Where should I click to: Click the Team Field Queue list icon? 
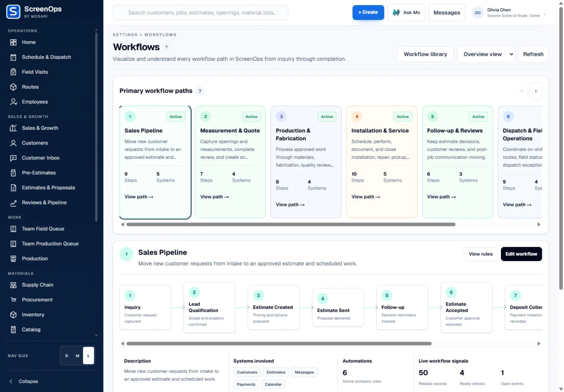coord(13,229)
